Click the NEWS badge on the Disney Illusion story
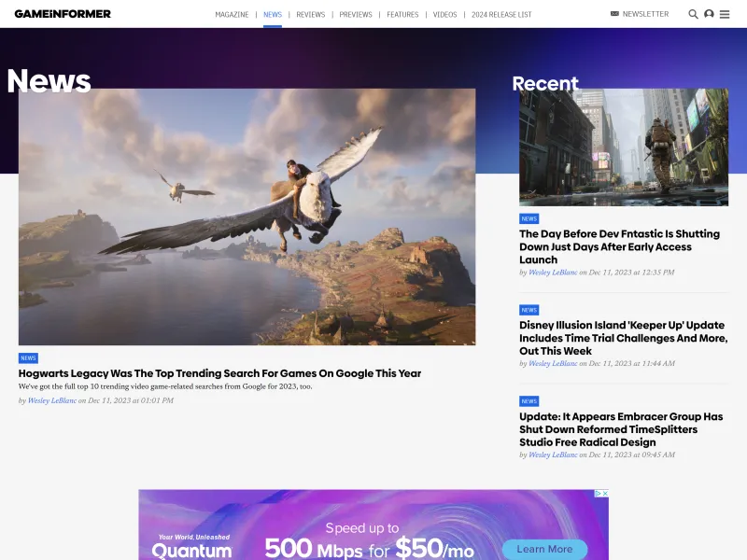 point(529,309)
